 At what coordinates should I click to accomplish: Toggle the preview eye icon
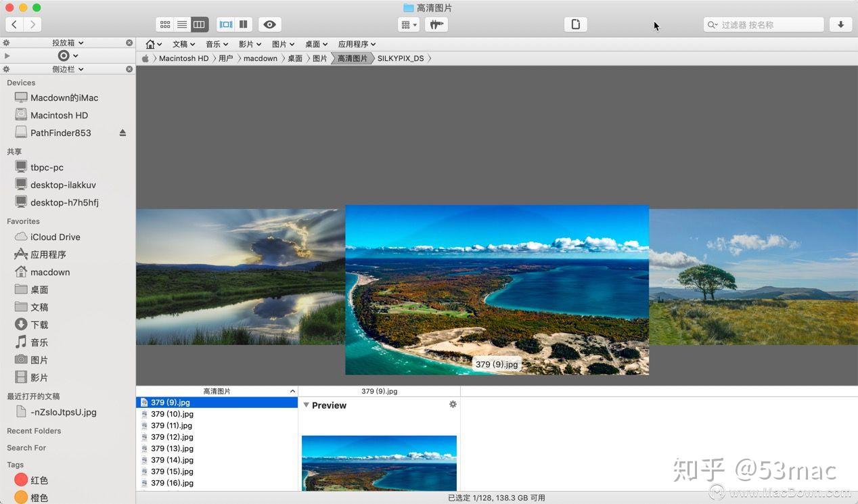click(x=269, y=24)
